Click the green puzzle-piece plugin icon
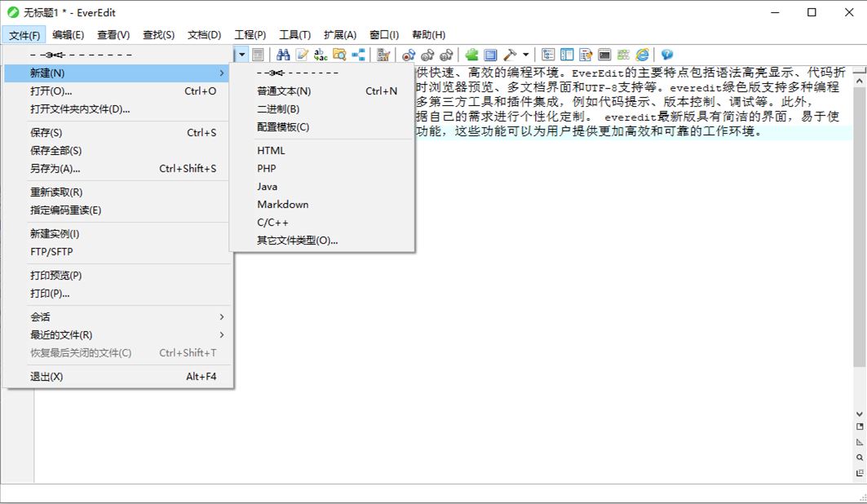The height and width of the screenshot is (504, 867). (471, 55)
